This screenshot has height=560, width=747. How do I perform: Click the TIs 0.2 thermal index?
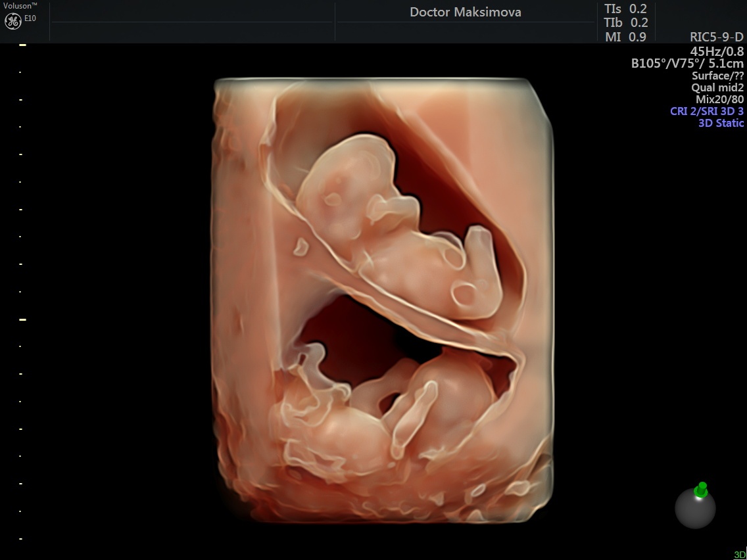point(625,9)
